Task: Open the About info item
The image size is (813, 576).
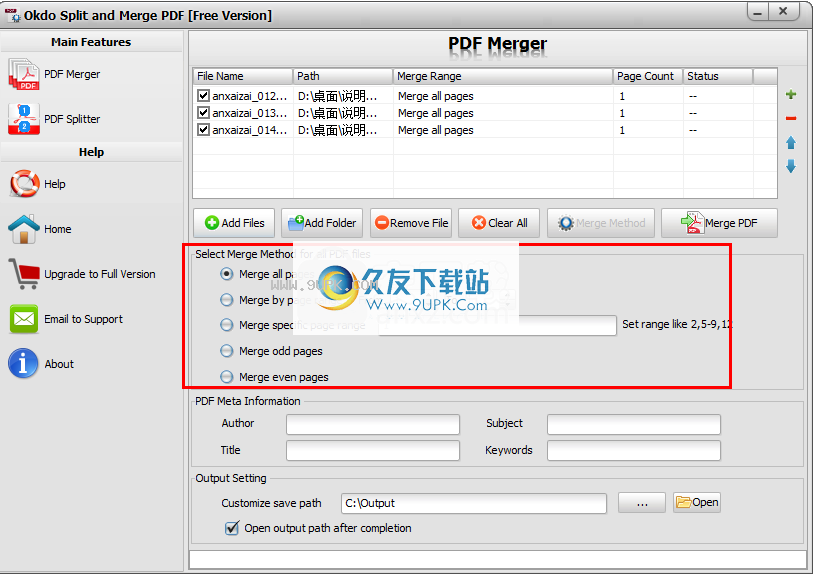Action: pos(41,364)
